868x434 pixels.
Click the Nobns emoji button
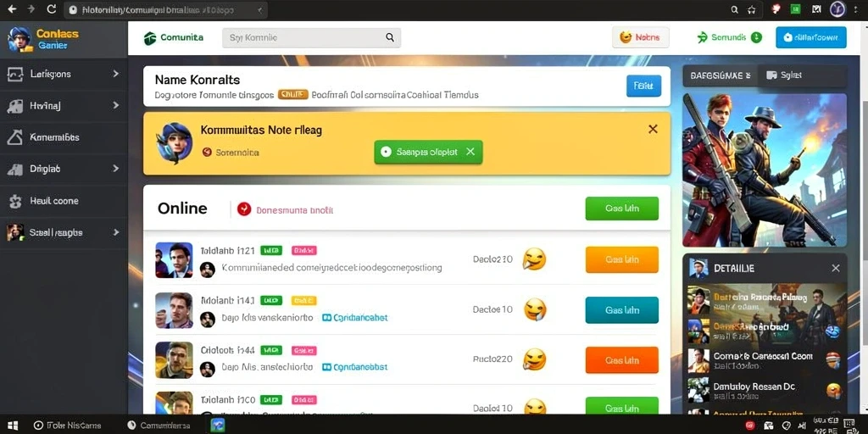pos(641,37)
